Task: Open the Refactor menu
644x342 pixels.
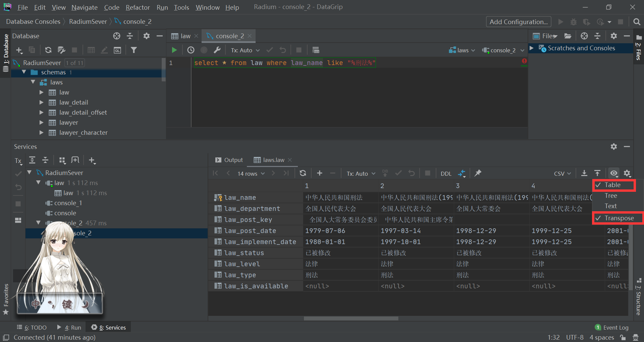Action: pyautogui.click(x=138, y=7)
